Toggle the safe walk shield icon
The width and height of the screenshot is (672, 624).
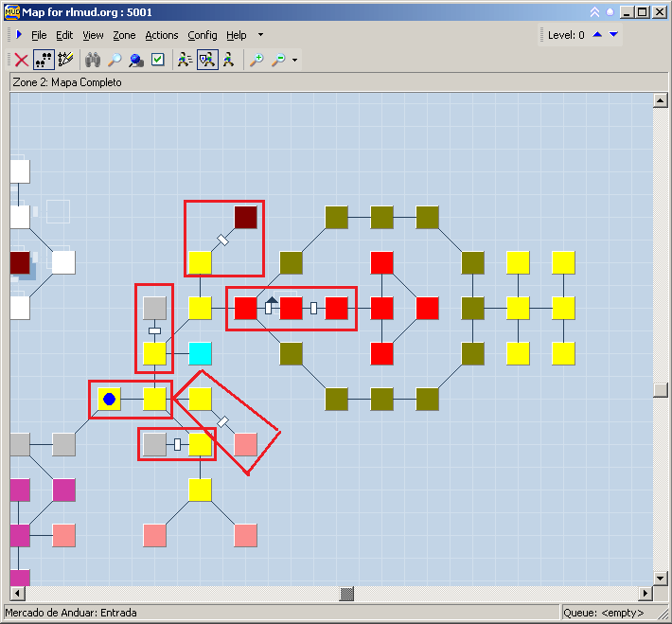(207, 60)
